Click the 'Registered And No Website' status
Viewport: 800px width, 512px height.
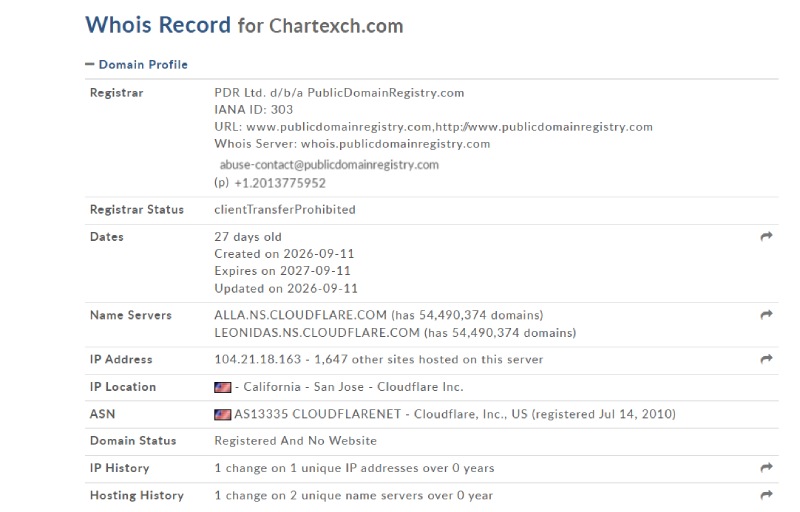tap(295, 441)
